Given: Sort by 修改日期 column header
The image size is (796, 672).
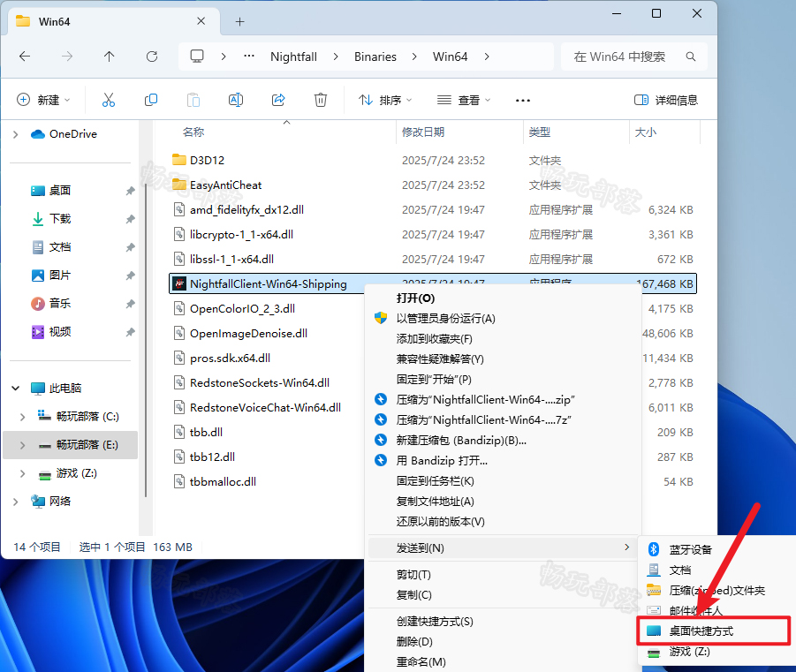Looking at the screenshot, I should (423, 132).
